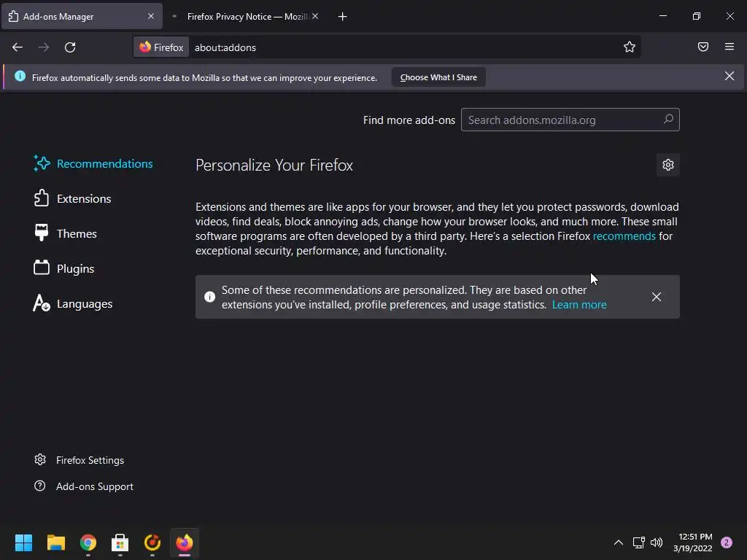Screen dimensions: 747x560
Task: Open the Themes category
Action: [x=65, y=234]
